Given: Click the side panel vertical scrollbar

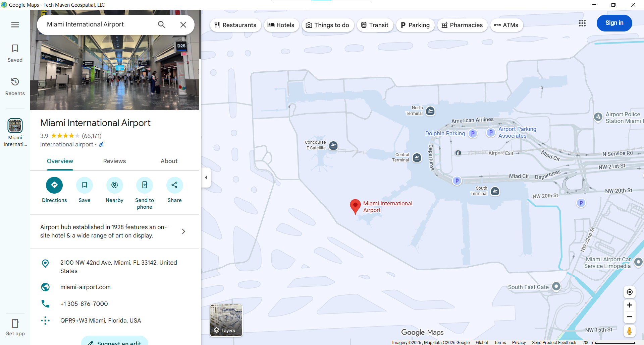Looking at the screenshot, I should (x=200, y=35).
